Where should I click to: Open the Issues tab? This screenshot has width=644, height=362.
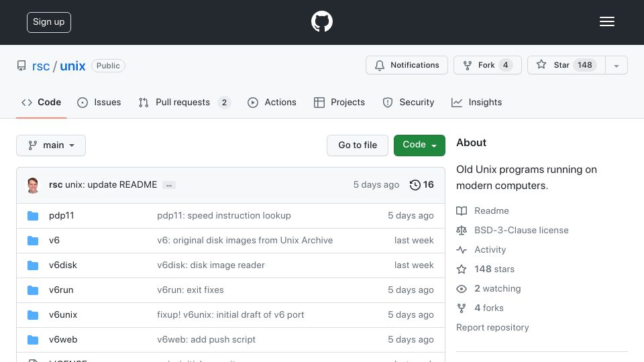[99, 102]
